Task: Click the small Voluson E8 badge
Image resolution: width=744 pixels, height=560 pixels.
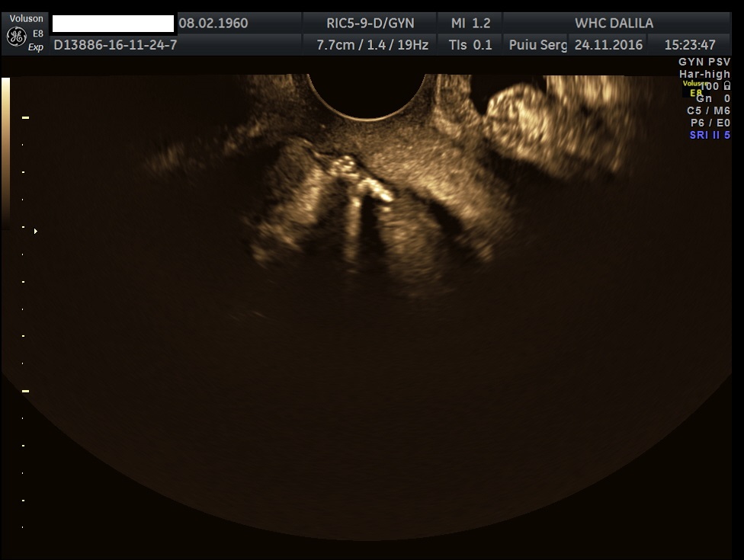Action: [x=696, y=88]
